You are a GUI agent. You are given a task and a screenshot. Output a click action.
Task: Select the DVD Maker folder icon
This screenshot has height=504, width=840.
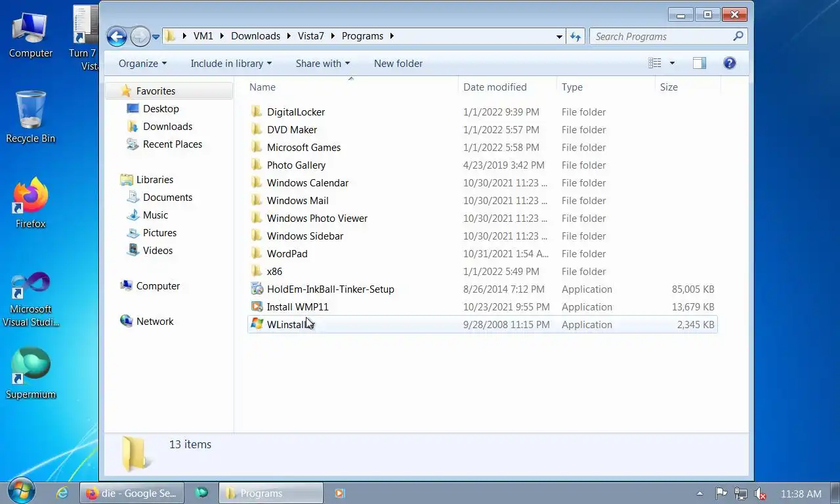(257, 129)
